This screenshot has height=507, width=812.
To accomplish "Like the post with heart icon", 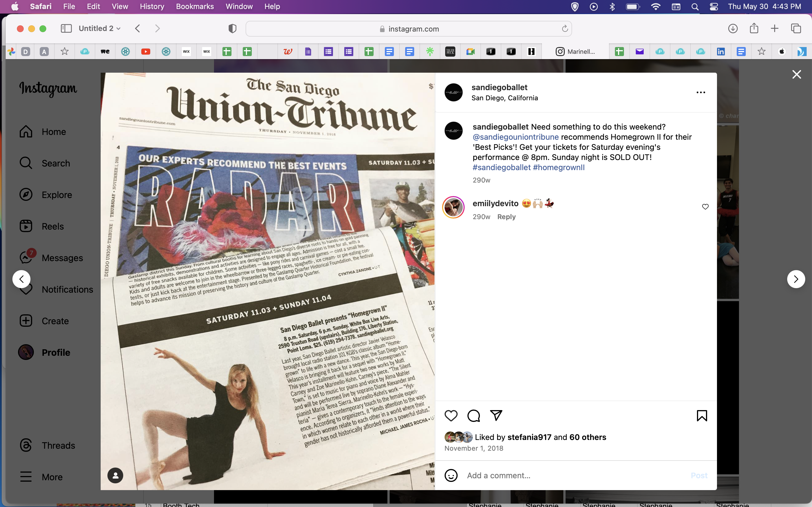I will pyautogui.click(x=451, y=416).
